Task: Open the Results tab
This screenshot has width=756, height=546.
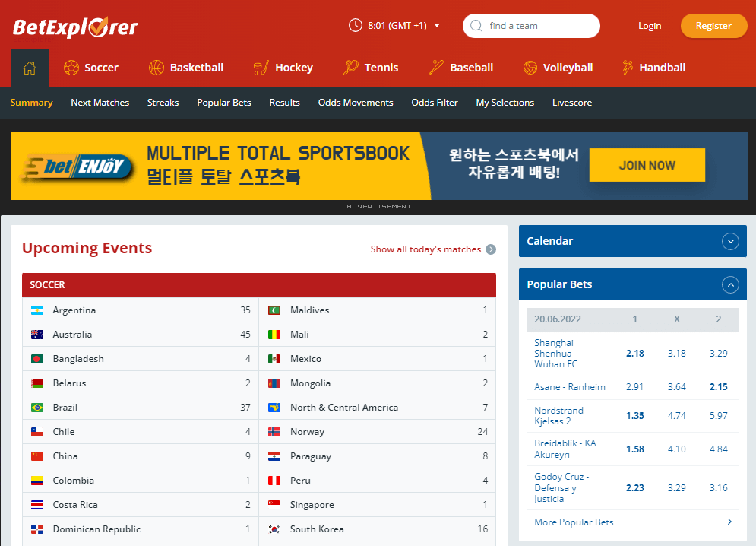Action: pos(284,103)
